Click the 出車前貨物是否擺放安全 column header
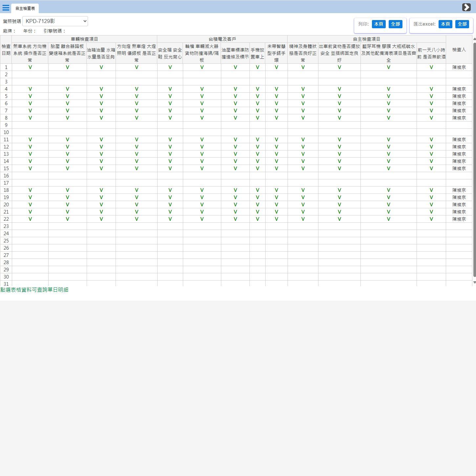 coord(339,53)
